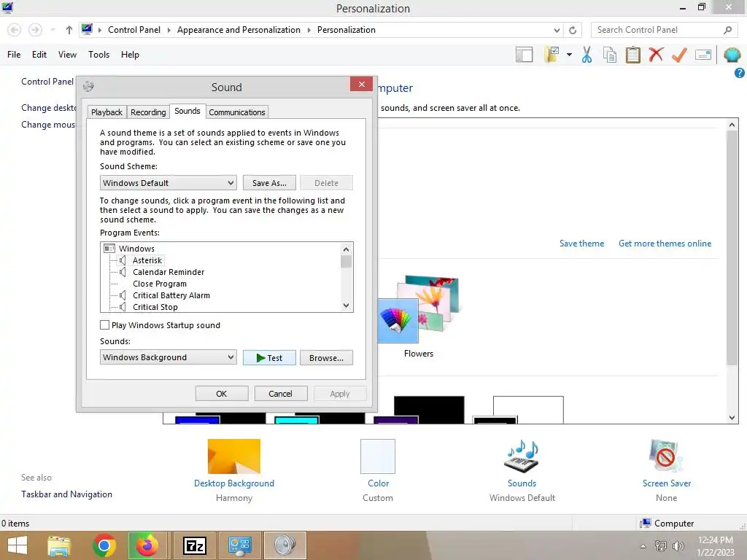Open the folder options toolbar dropdown arrow
Image resolution: width=747 pixels, height=560 pixels.
click(569, 55)
